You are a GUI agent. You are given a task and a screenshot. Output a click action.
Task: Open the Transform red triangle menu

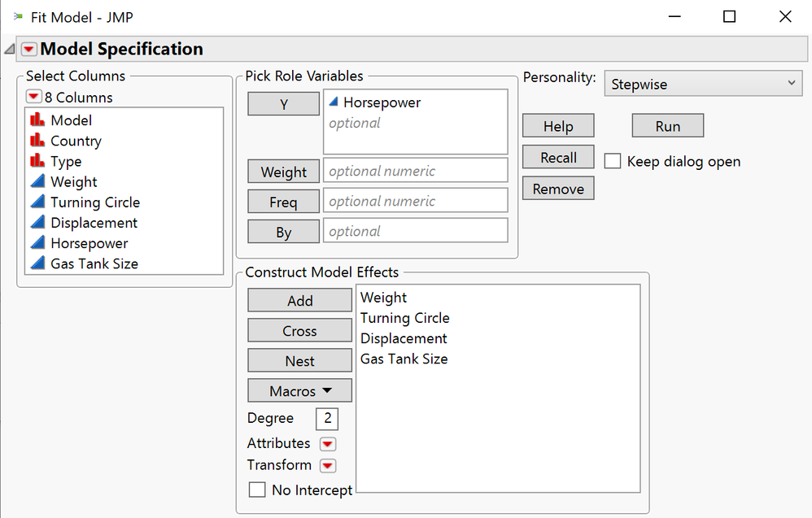pyautogui.click(x=328, y=464)
